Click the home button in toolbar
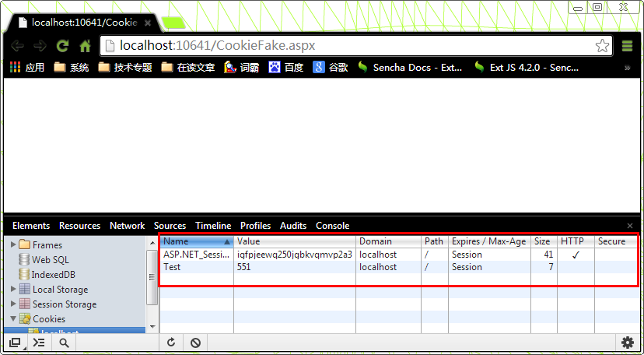644x355 pixels. (x=85, y=46)
